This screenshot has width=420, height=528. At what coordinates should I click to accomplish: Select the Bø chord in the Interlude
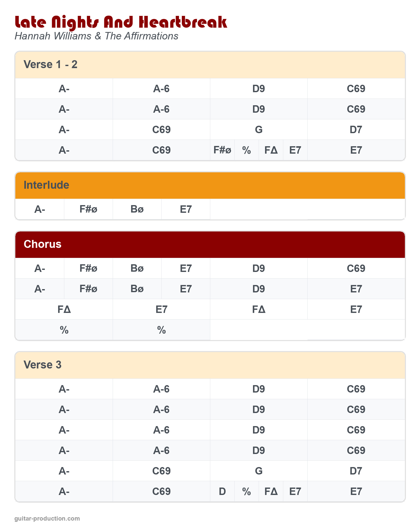point(137,209)
